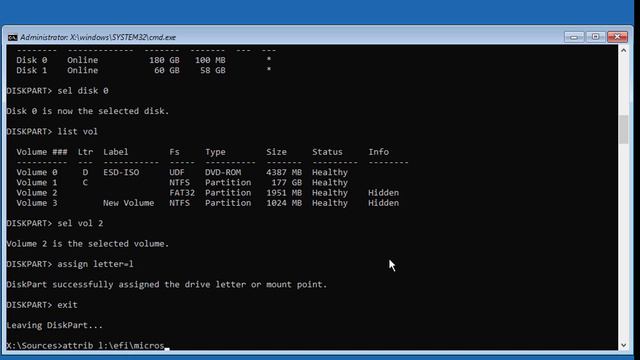Click the 'Volume 3' row label
This screenshot has width=640, height=360.
[x=37, y=203]
